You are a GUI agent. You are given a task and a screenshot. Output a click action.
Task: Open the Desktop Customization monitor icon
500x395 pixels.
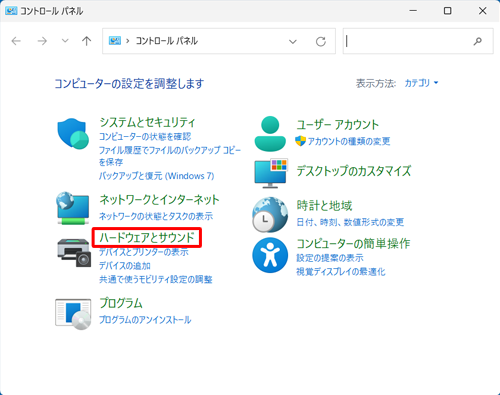coord(271,173)
